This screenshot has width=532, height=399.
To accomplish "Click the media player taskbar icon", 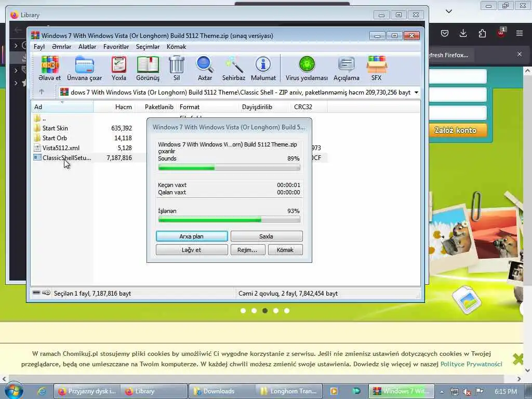I will point(334,391).
